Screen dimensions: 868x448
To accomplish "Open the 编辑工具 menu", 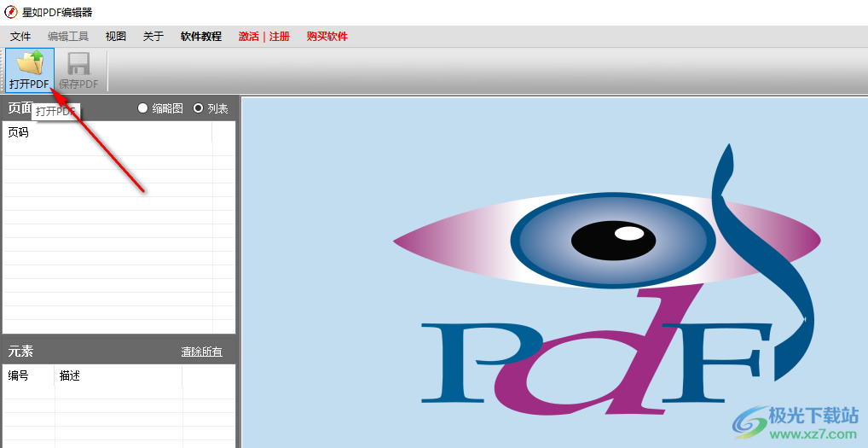I will [x=68, y=37].
